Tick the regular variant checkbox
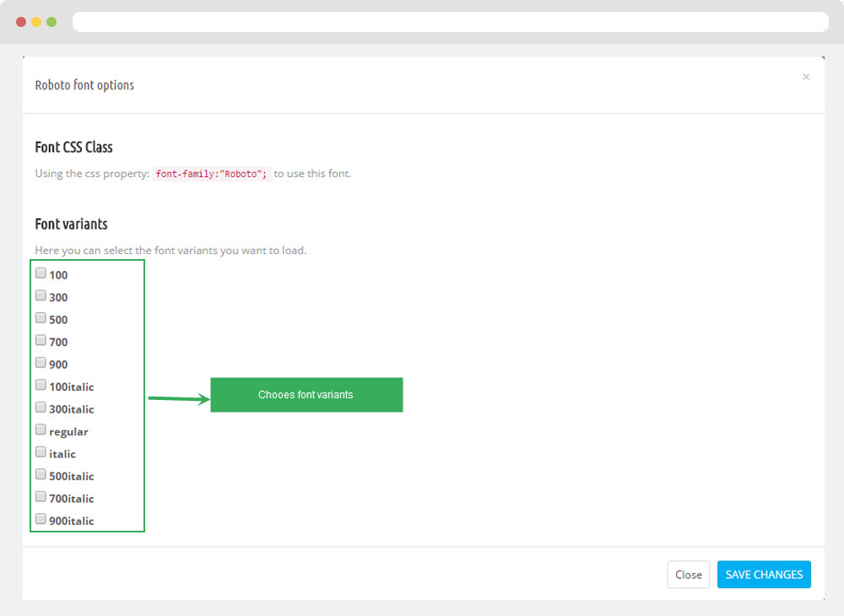Image resolution: width=844 pixels, height=616 pixels. click(41, 430)
